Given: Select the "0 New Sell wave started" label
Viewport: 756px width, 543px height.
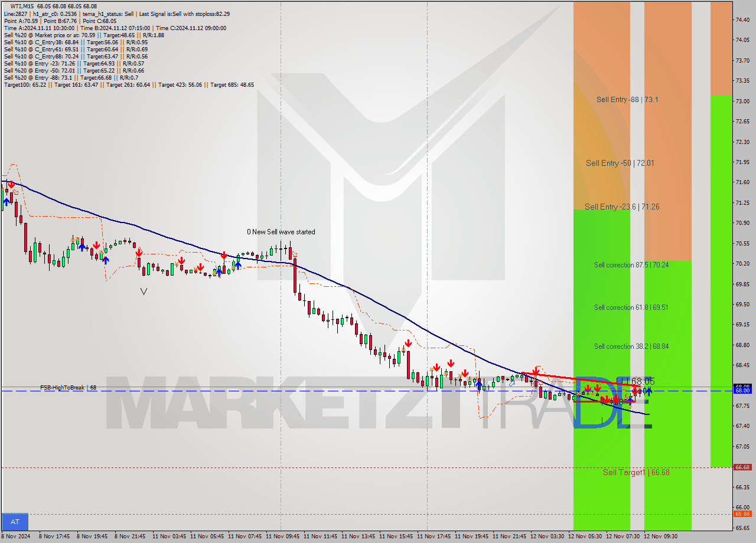Looking at the screenshot, I should [x=281, y=232].
